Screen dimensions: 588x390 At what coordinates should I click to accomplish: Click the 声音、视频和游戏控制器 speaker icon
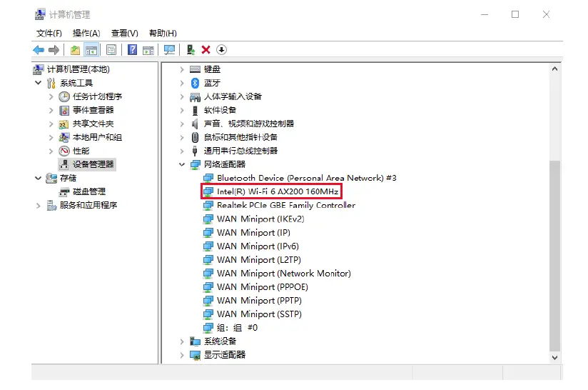[x=195, y=124]
